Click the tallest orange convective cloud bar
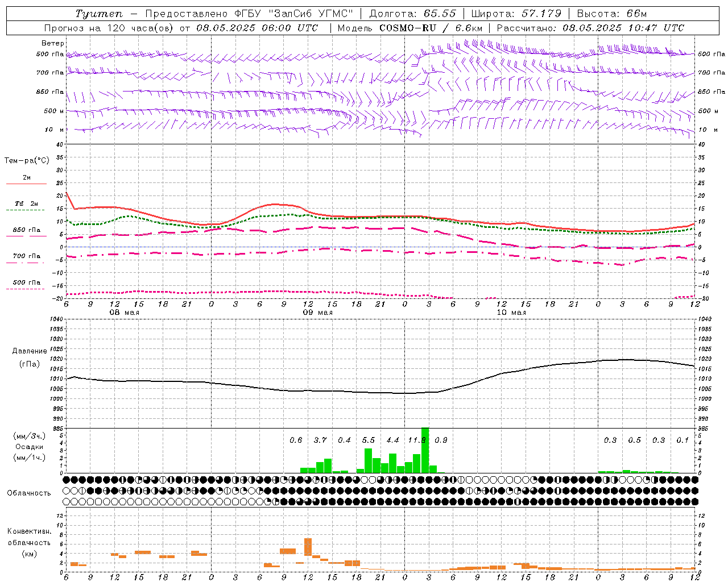This screenshot has width=728, height=582. pyautogui.click(x=308, y=547)
